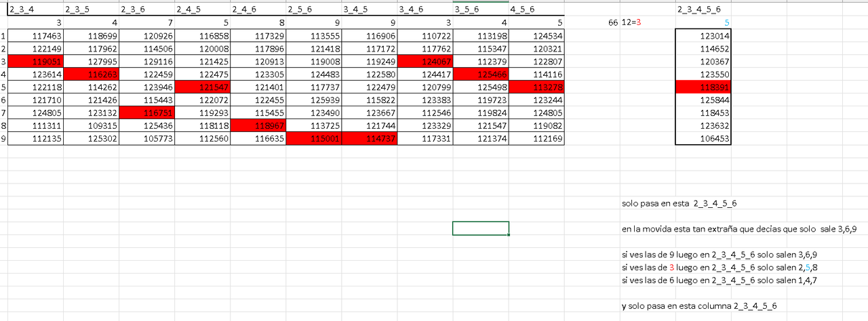Click the blue 5 under 2_3_4_5_6 header
The image size is (868, 321).
coord(703,22)
